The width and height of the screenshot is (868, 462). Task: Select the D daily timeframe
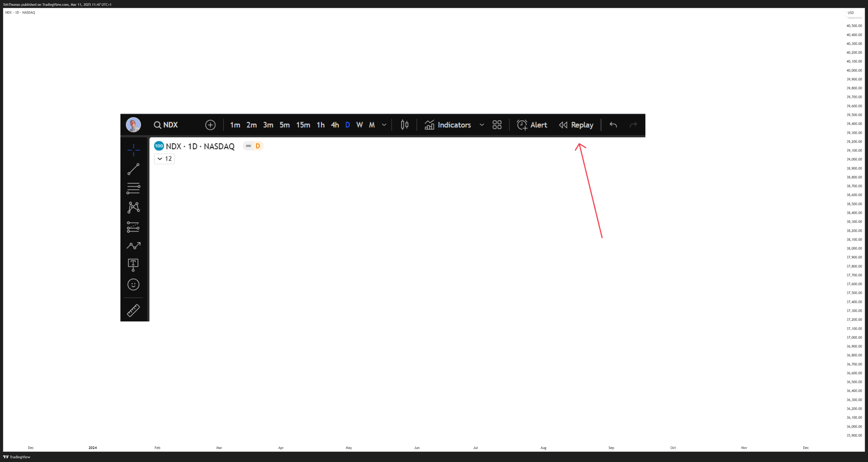[347, 125]
